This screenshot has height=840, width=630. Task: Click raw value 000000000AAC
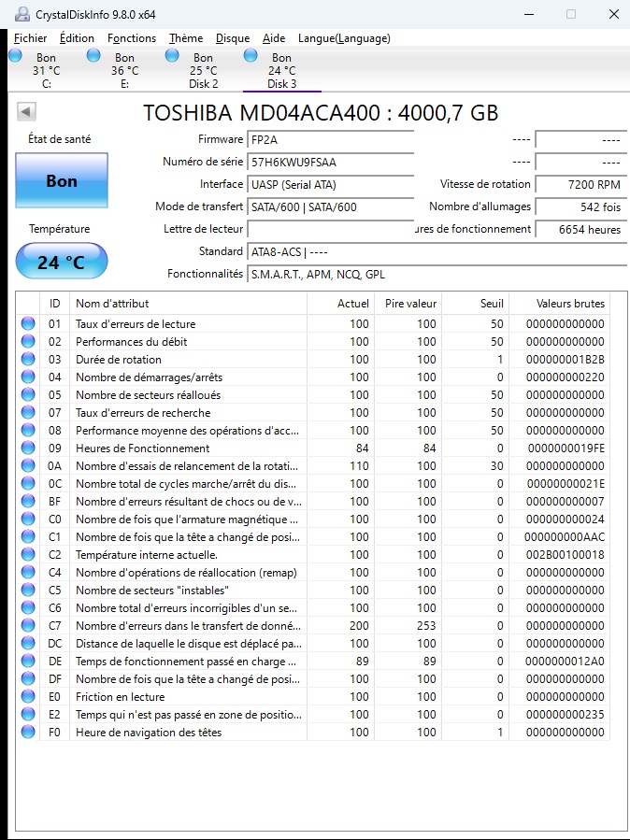pyautogui.click(x=566, y=536)
